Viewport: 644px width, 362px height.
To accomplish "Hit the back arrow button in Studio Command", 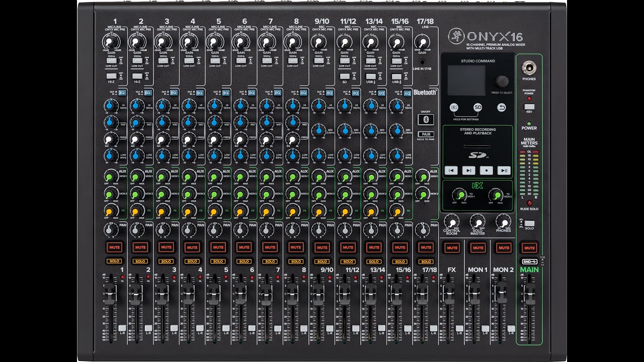I will tap(502, 108).
